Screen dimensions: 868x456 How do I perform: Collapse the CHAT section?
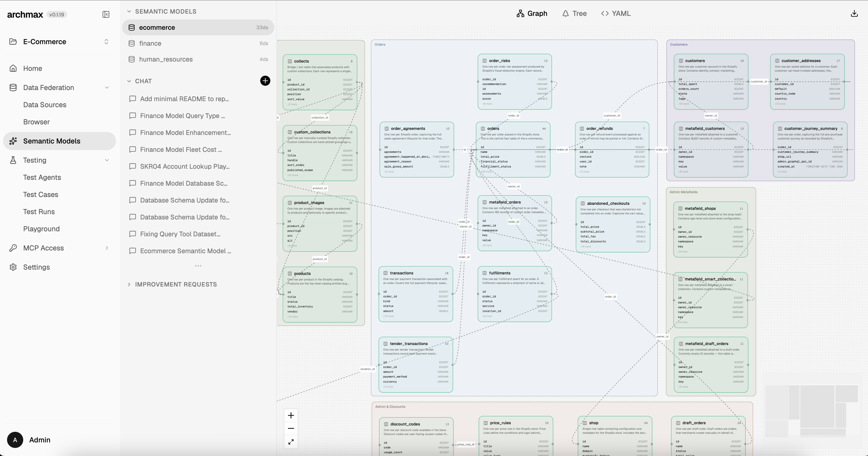[129, 81]
